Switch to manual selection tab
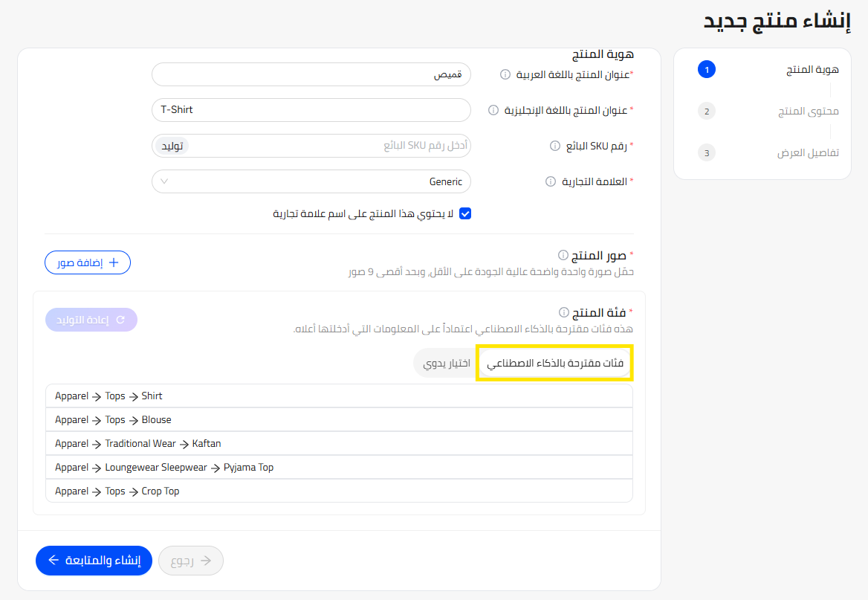This screenshot has height=600, width=868. point(447,364)
